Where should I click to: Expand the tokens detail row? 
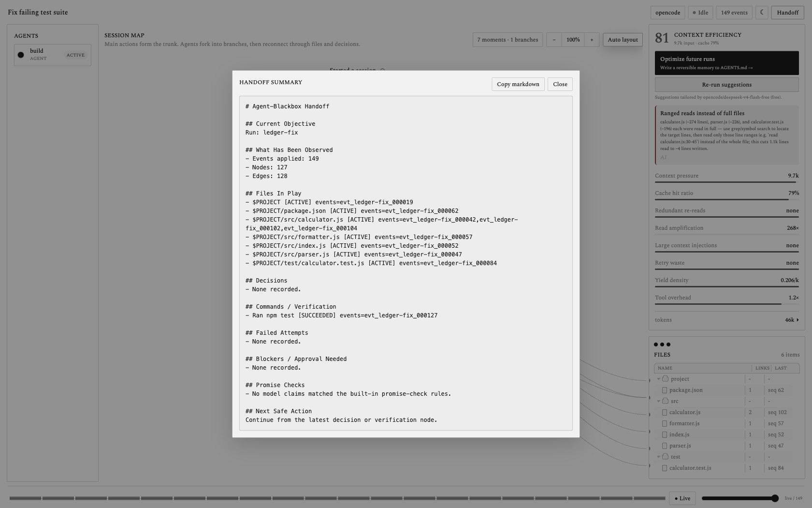click(x=726, y=320)
